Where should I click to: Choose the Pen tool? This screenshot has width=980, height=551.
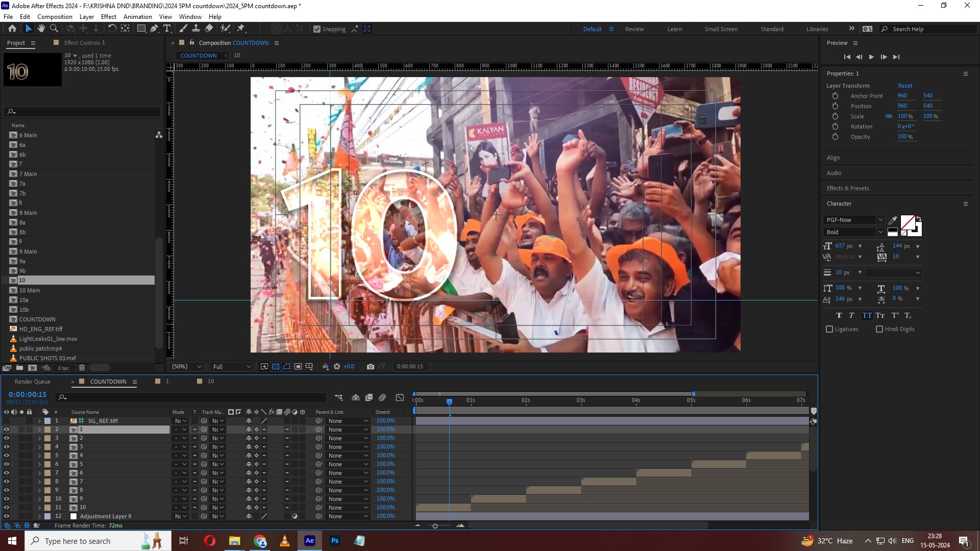tap(154, 29)
